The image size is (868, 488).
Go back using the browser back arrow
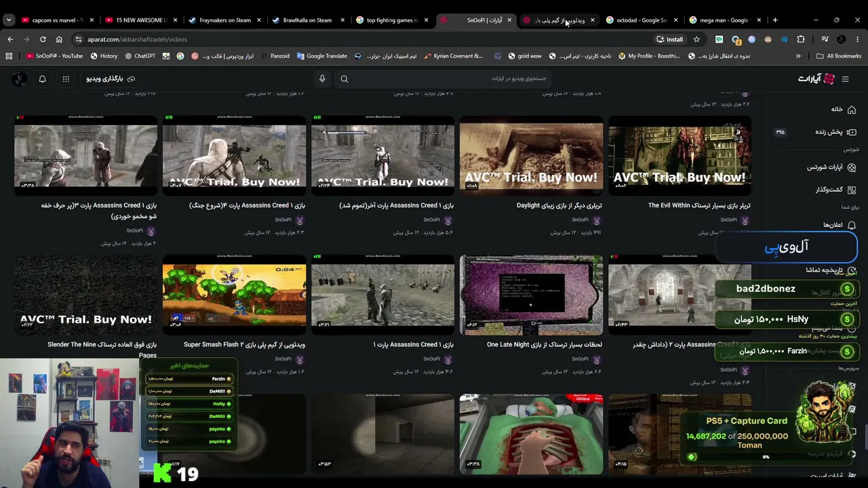coord(10,39)
